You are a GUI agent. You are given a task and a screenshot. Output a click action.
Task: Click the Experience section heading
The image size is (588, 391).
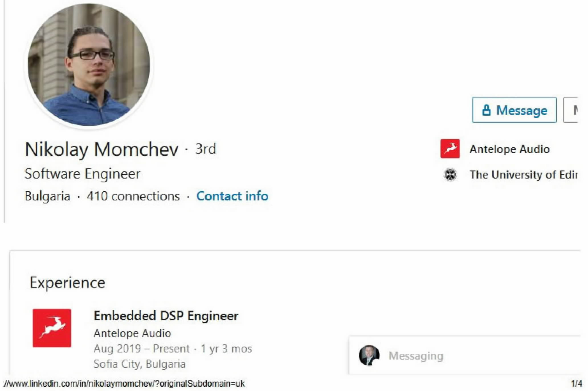tap(68, 283)
